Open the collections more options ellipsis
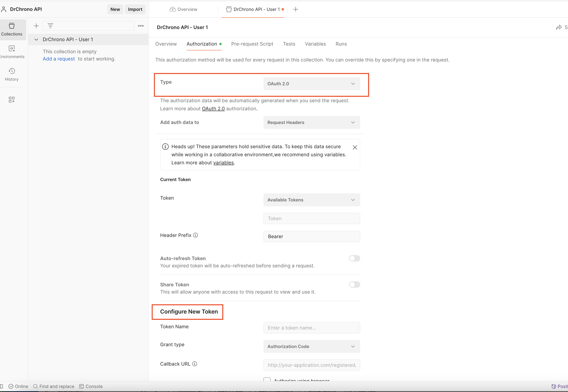568x392 pixels. click(141, 26)
